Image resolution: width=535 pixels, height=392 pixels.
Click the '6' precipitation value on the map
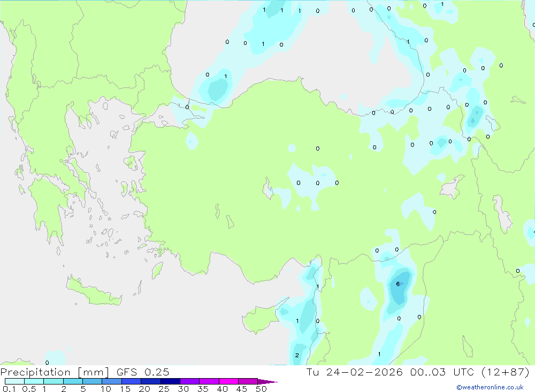pos(398,284)
